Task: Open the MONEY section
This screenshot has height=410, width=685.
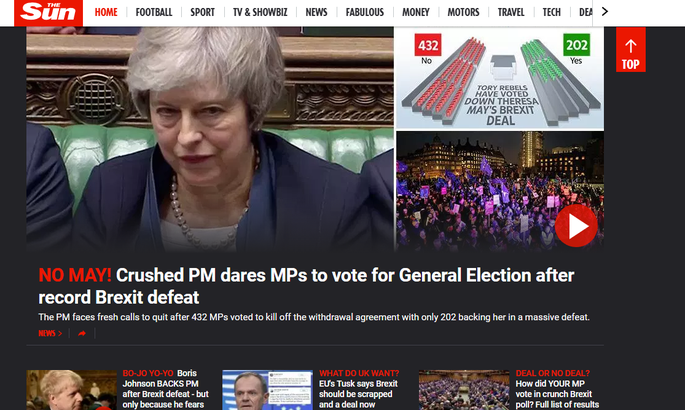Action: pos(415,12)
